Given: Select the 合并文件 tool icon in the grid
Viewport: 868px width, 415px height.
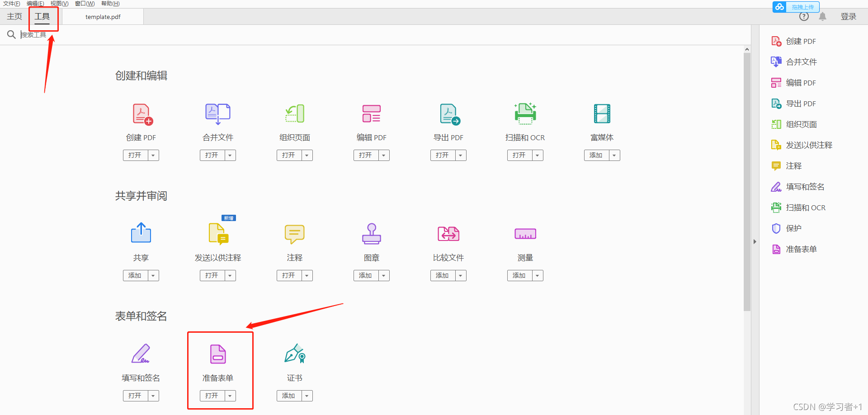Looking at the screenshot, I should click(x=218, y=114).
